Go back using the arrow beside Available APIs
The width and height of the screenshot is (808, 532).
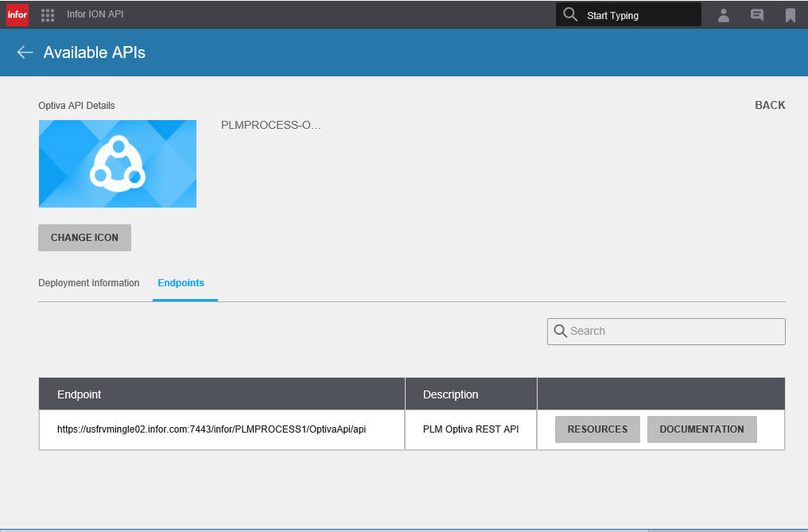25,52
